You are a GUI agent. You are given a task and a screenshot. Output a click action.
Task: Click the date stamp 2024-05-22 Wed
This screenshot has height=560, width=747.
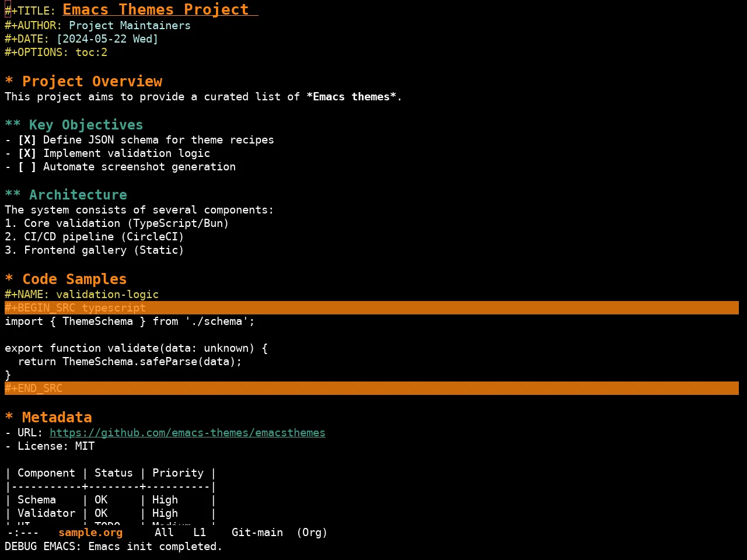[x=107, y=39]
